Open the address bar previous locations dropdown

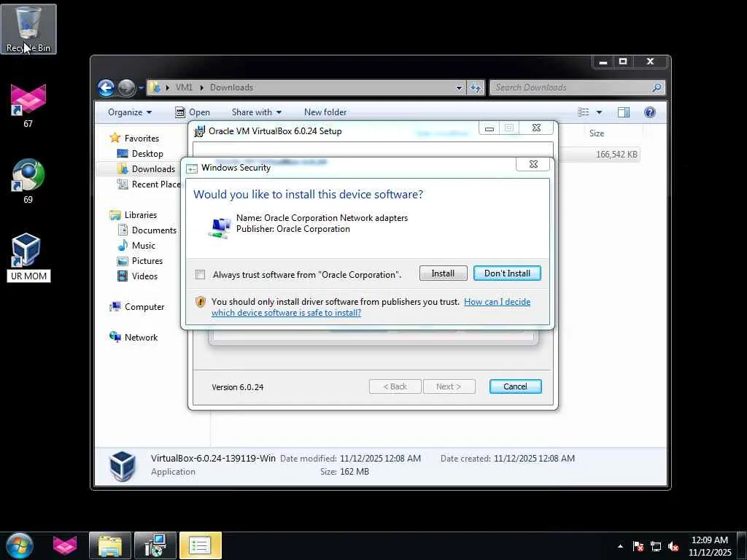click(x=459, y=87)
